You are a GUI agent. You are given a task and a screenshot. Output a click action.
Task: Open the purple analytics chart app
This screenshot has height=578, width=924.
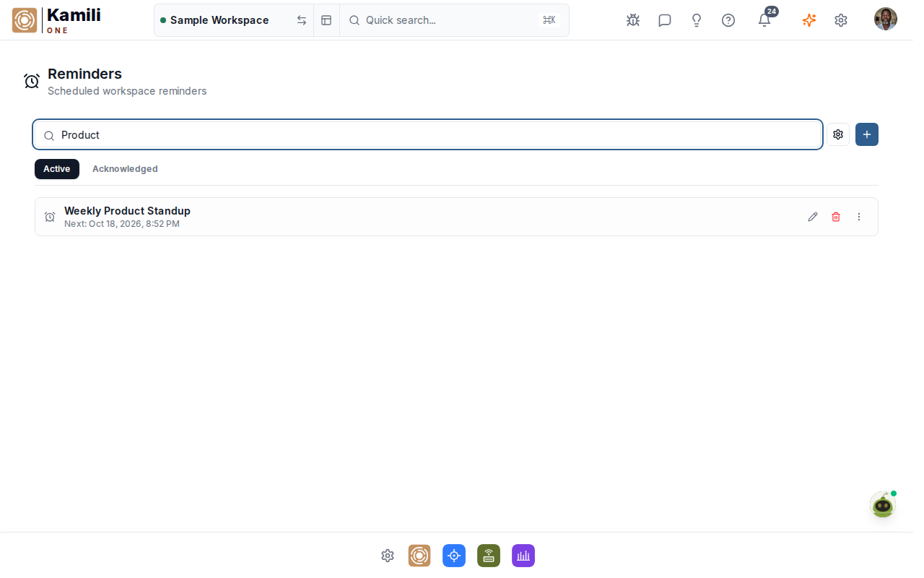point(523,556)
